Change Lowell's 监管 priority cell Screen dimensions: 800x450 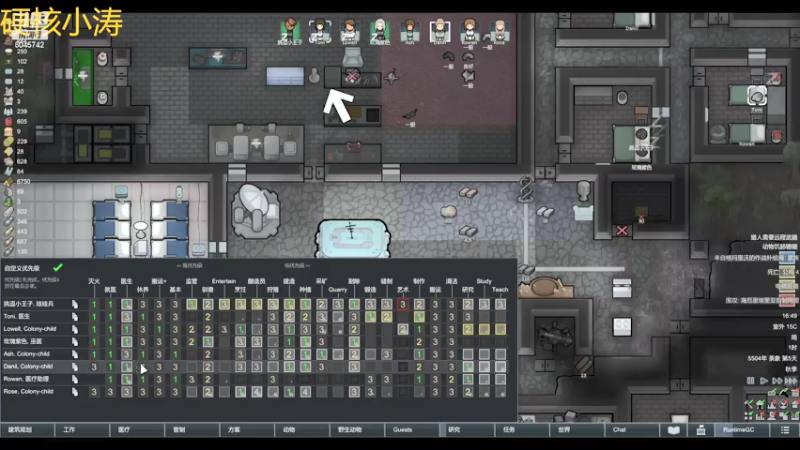click(191, 330)
